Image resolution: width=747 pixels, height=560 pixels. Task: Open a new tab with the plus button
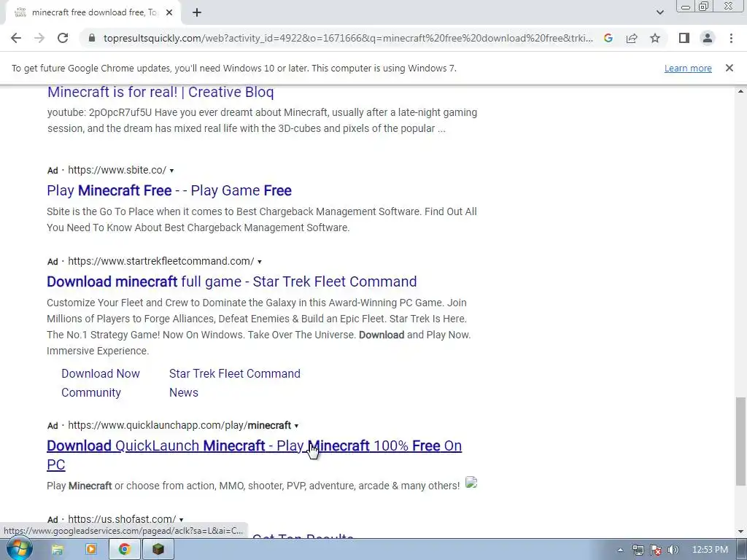tap(197, 13)
